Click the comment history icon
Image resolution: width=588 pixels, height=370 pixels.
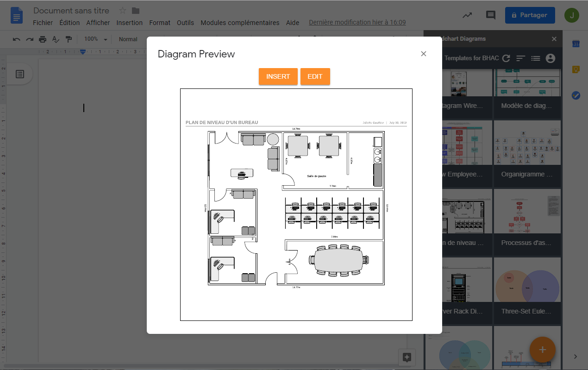(490, 15)
